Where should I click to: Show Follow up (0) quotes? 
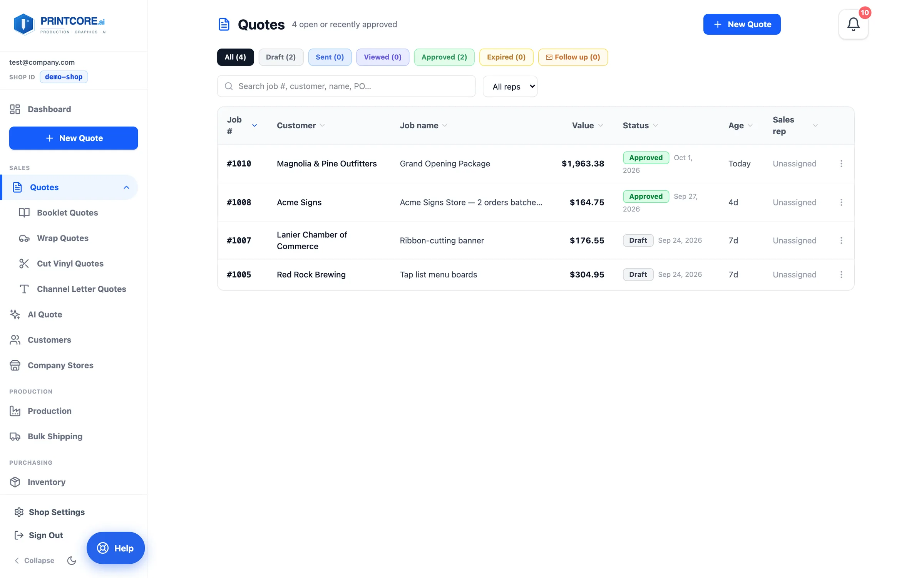click(x=572, y=57)
